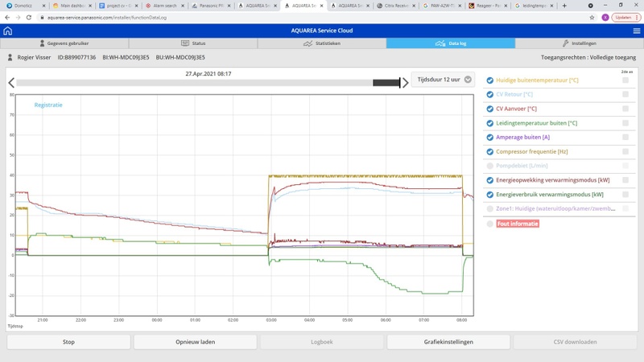Open the AQUAREA home icon
This screenshot has height=362, width=644.
(x=7, y=31)
